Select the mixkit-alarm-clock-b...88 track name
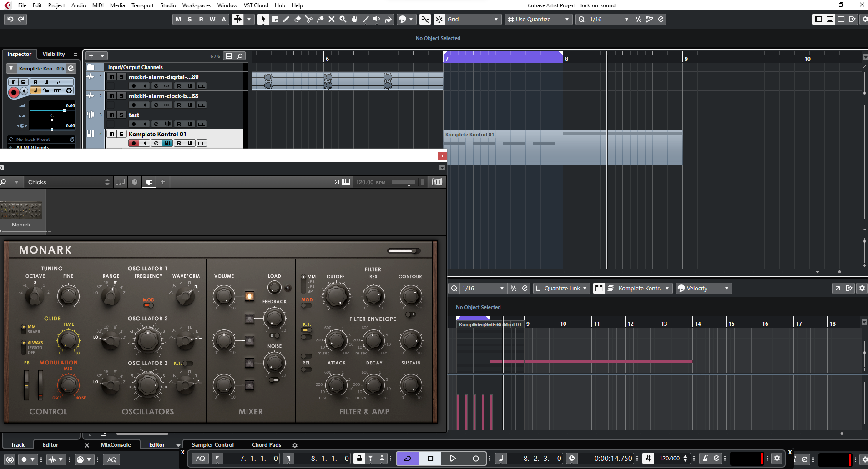The width and height of the screenshot is (868, 469). click(163, 96)
